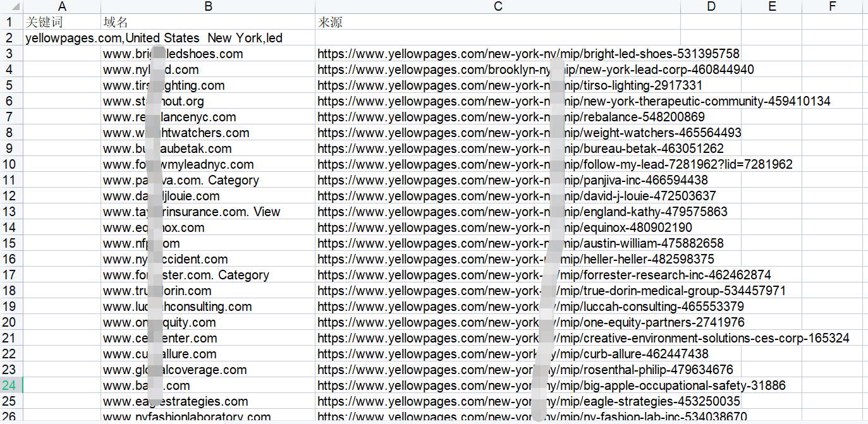The image size is (868, 424).
Task: Select domain cell ending in strategies.com
Action: 208,401
